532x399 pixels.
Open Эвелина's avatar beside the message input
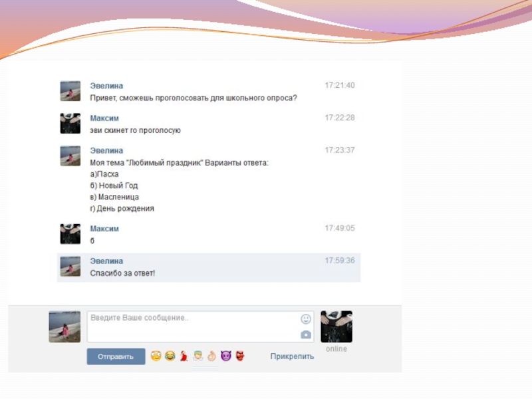65,327
